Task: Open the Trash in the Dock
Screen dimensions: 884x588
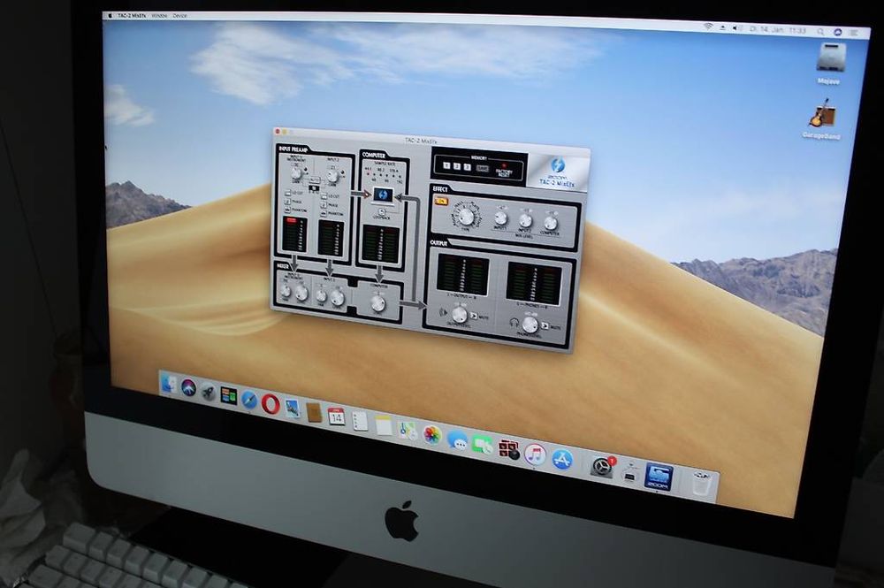Action: point(700,484)
